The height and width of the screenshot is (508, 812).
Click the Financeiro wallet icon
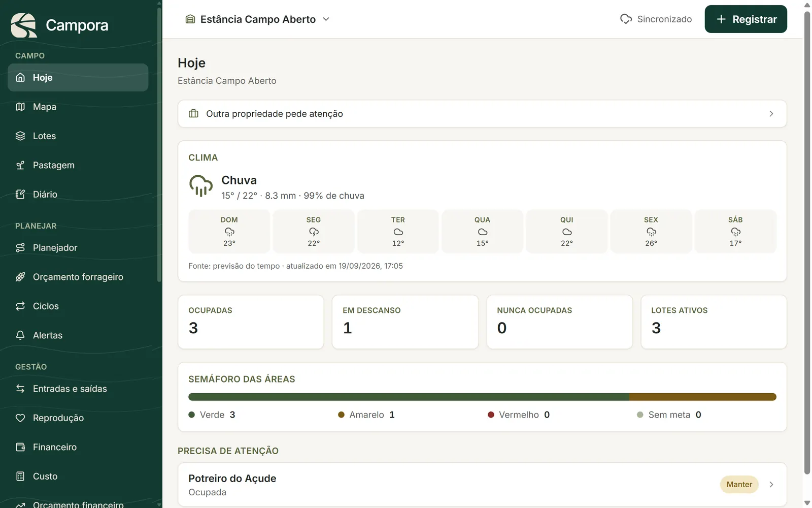click(x=20, y=447)
